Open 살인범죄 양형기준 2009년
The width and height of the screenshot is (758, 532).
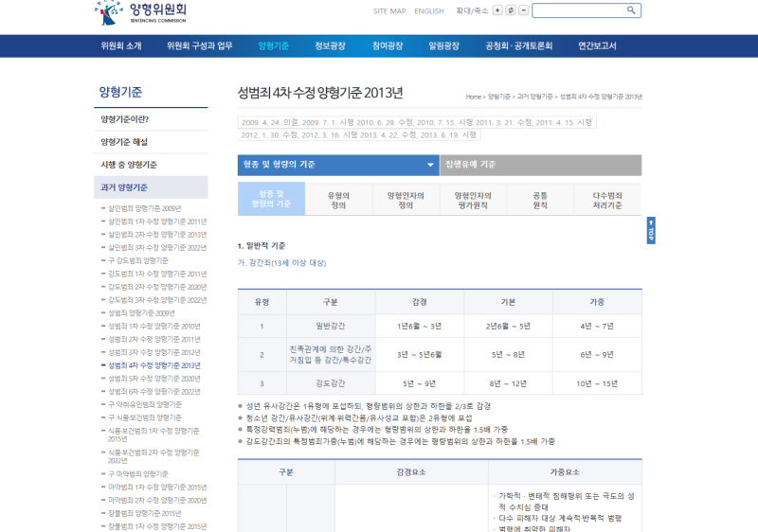(144, 208)
